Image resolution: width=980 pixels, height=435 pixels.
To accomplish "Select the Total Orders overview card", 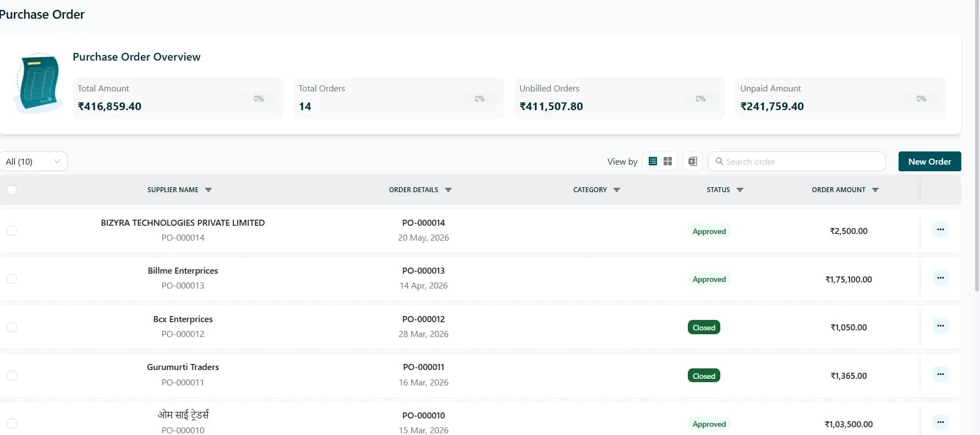I will 399,98.
